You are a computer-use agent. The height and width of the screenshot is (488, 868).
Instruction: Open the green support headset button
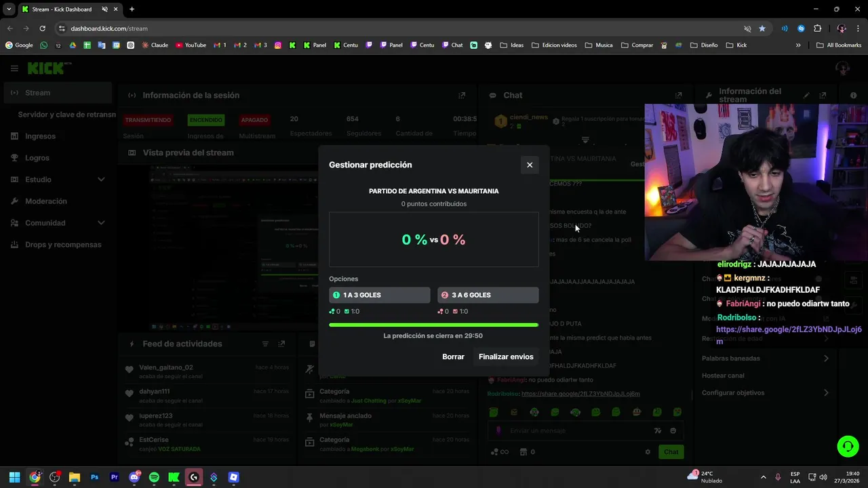(848, 446)
